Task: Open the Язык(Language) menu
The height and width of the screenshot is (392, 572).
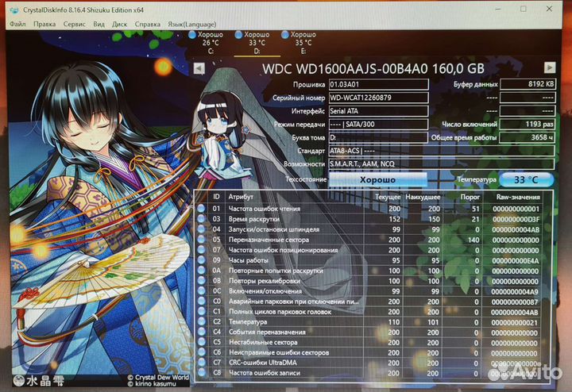Action: 192,24
